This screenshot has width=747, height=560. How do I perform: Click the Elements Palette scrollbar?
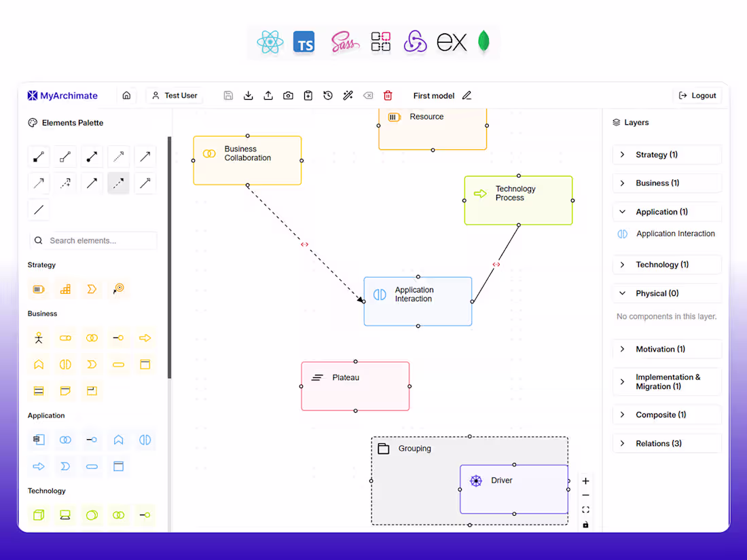[169, 257]
